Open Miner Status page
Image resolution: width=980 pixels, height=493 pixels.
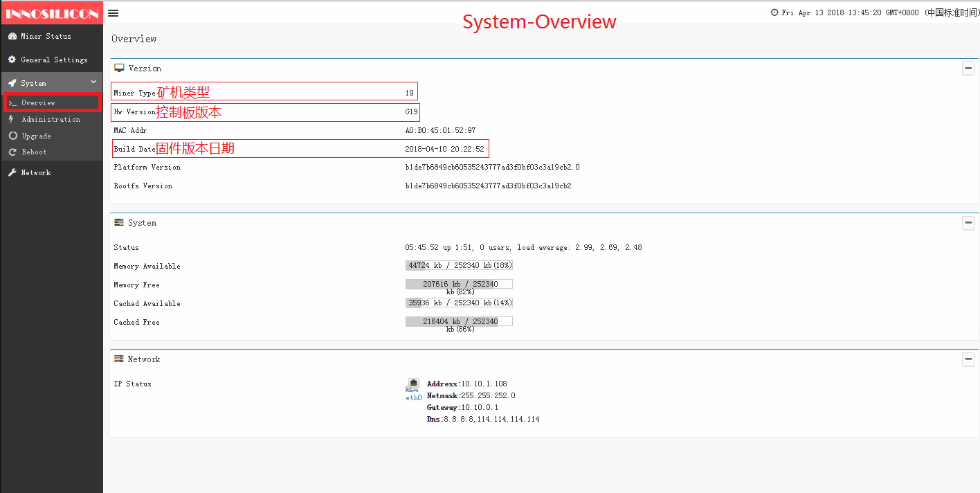pos(46,36)
